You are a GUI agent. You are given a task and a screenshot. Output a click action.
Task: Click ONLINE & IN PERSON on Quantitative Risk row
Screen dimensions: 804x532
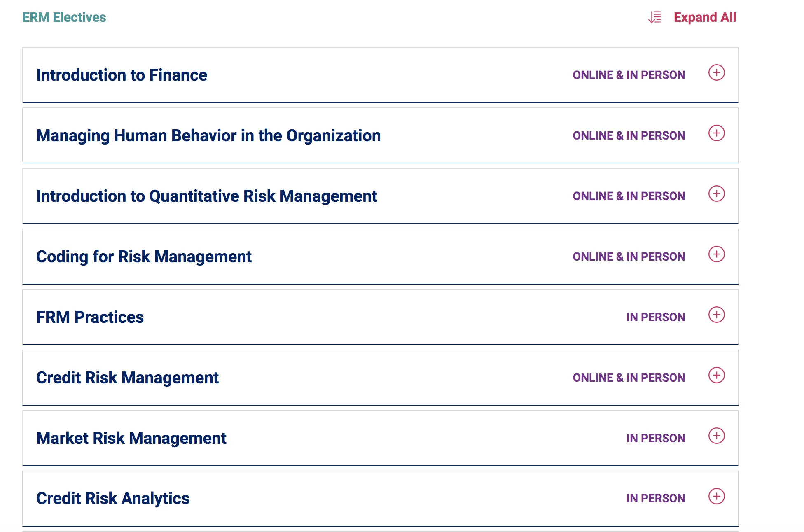629,196
